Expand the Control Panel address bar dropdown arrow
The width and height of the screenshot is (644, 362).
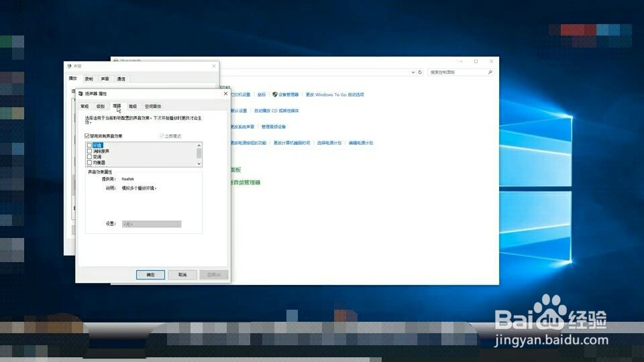pos(413,72)
